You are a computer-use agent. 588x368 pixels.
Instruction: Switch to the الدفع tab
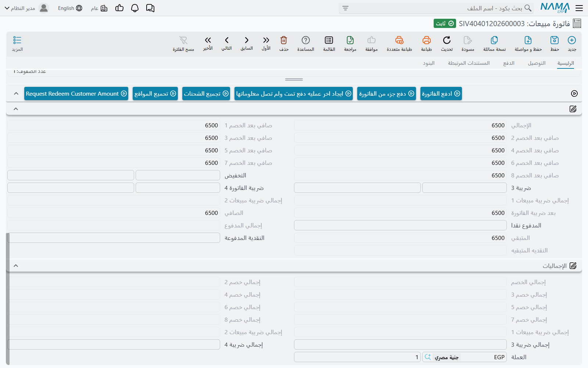tap(509, 63)
